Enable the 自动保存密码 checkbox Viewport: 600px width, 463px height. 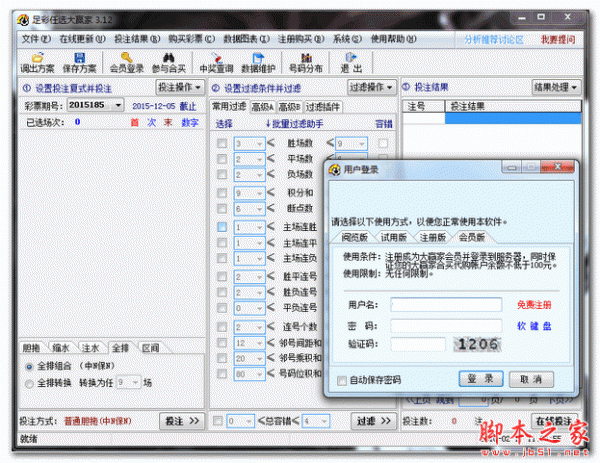pyautogui.click(x=342, y=380)
